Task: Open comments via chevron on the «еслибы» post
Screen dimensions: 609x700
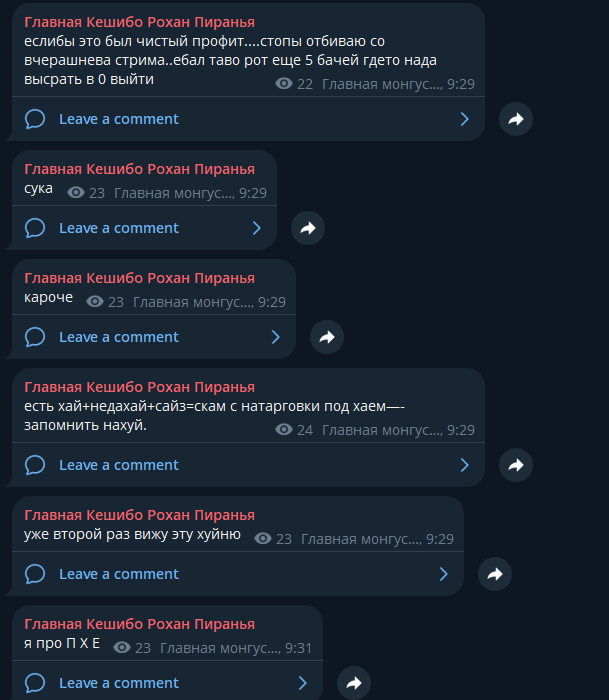Action: [x=464, y=119]
